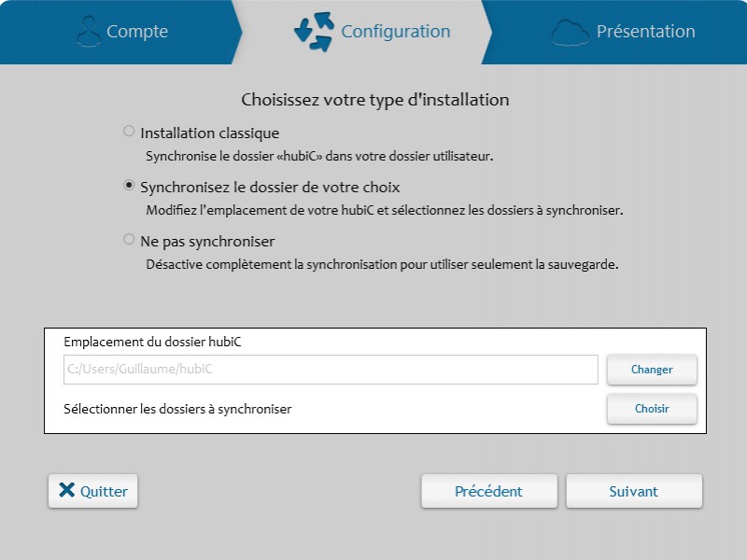Screen dimensions: 747x560
Task: Go to the Présentation step tab
Action: point(645,32)
